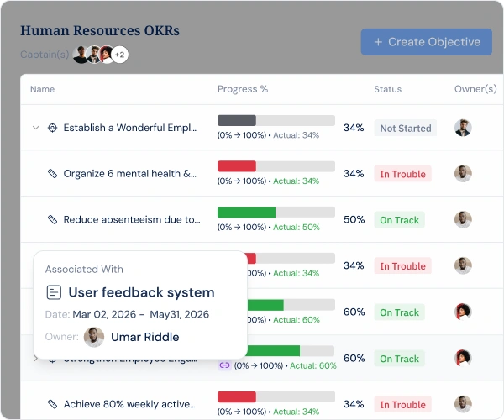Click the Name column header
This screenshot has width=504, height=420.
(x=43, y=89)
